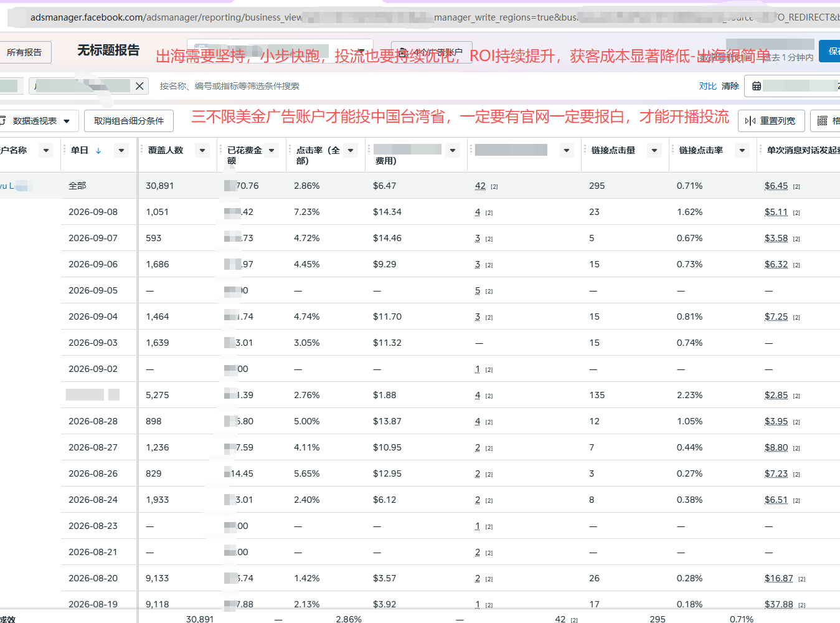840x623 pixels.
Task: Grab the drag handle of the 单日 column
Action: tap(65, 150)
